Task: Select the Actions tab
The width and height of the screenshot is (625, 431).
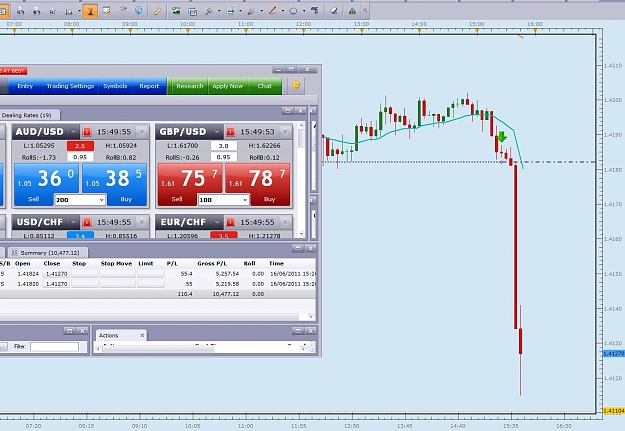Action: (121, 335)
